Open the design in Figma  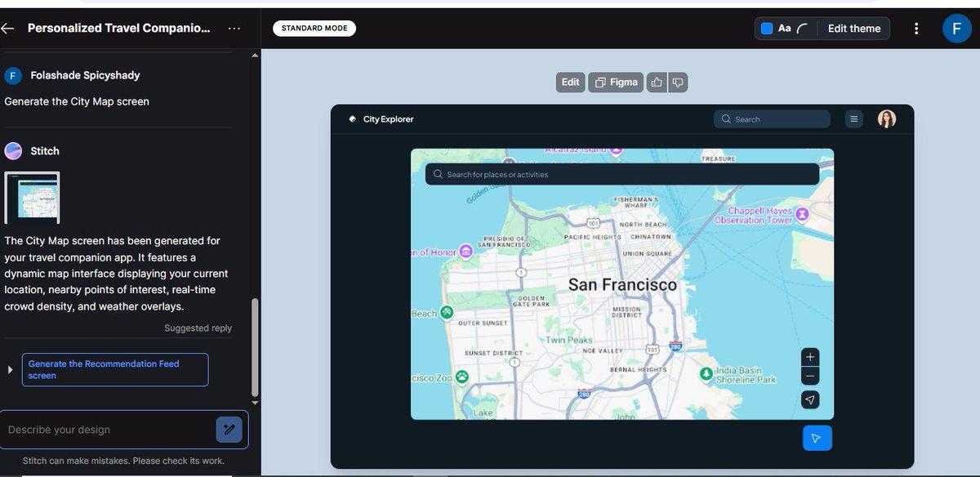(x=615, y=82)
